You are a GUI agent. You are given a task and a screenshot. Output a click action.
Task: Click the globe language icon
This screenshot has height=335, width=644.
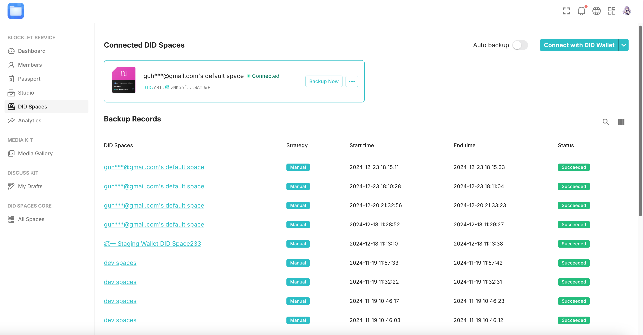click(x=596, y=11)
